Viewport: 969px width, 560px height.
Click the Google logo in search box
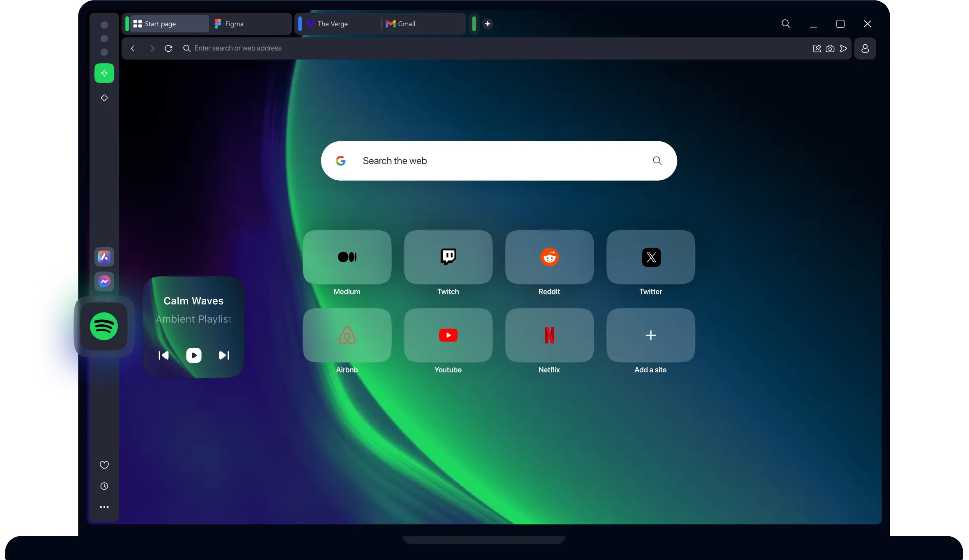pos(341,161)
